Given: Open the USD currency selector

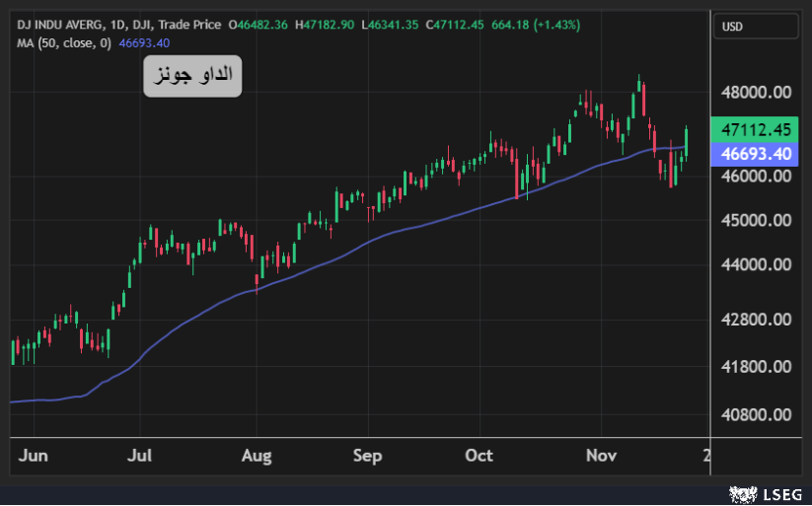Looking at the screenshot, I should click(755, 27).
